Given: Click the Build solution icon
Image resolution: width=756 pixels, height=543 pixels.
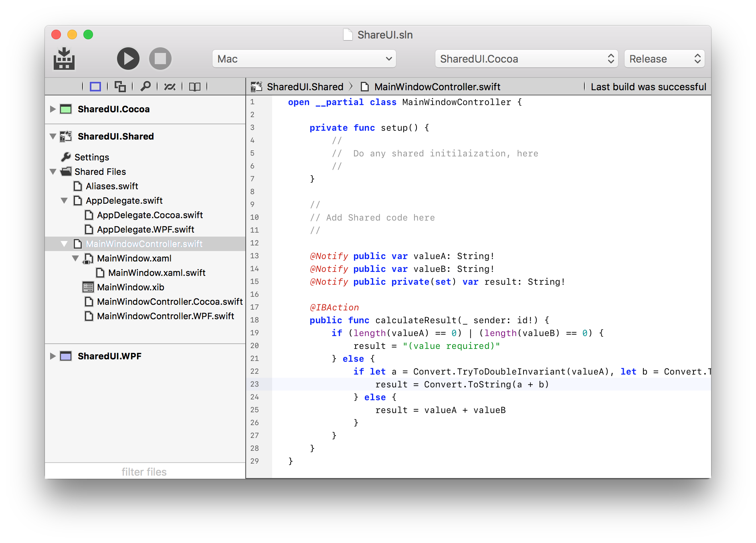Looking at the screenshot, I should [x=64, y=59].
